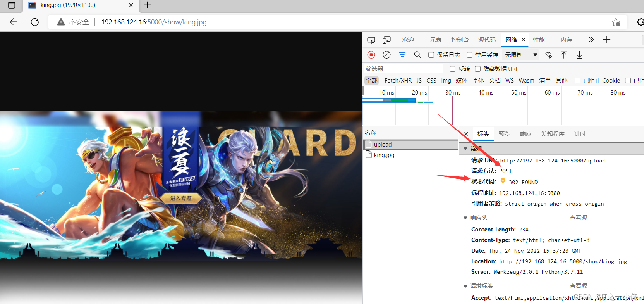The width and height of the screenshot is (644, 304).
Task: Tick the invert filter checkbox
Action: [452, 69]
